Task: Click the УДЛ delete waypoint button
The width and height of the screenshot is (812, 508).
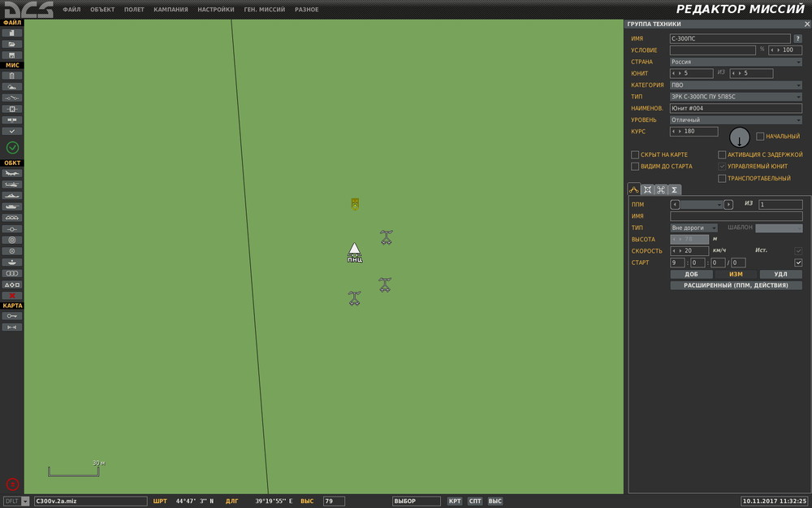Action: [780, 274]
